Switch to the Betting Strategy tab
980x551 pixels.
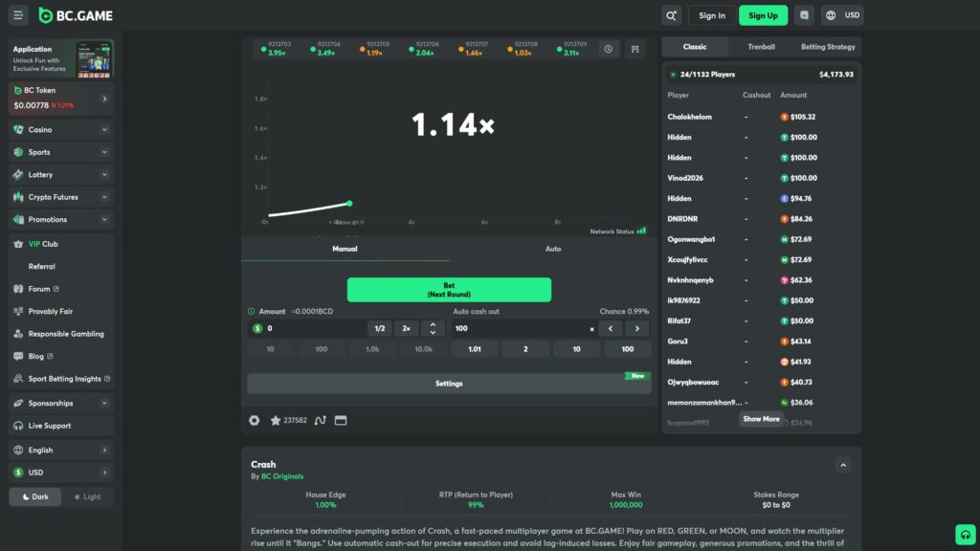(x=828, y=47)
